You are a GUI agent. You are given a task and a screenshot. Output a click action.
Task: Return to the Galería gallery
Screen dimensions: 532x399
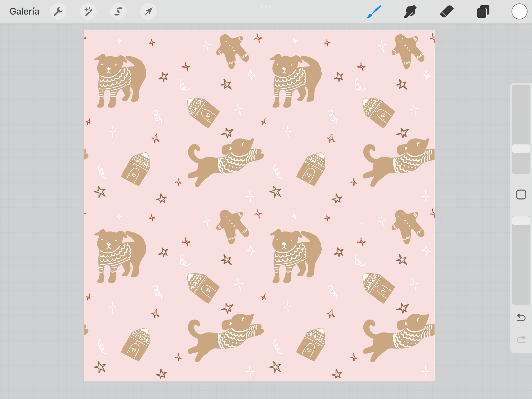click(24, 11)
